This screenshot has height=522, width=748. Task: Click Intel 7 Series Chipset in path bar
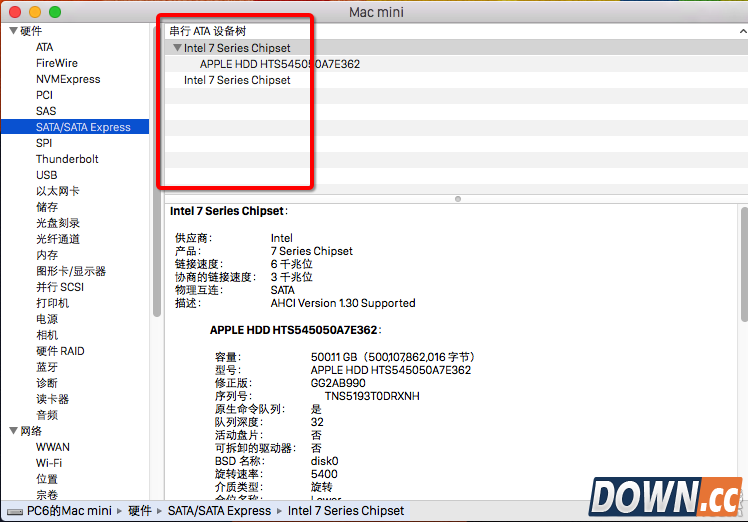(346, 511)
